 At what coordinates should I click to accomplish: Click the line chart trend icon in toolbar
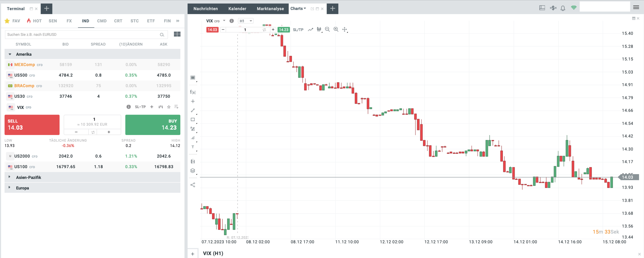310,29
